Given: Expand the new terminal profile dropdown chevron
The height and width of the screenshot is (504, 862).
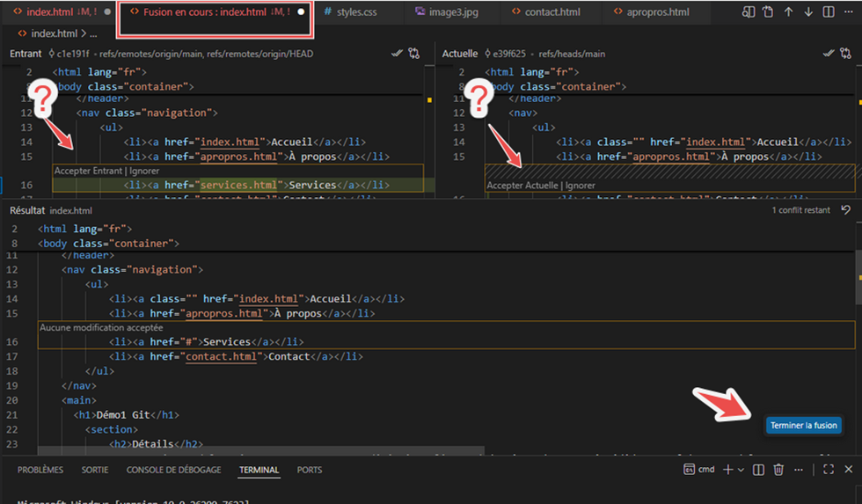Looking at the screenshot, I should tap(741, 470).
